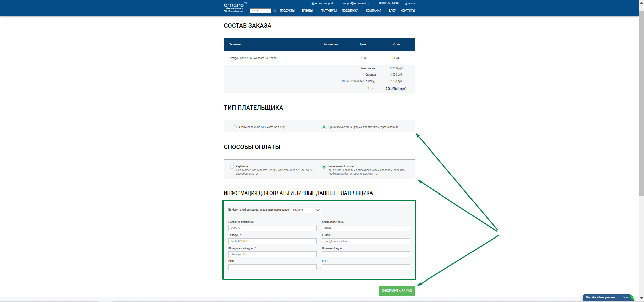Click the emaro SSL logo
The height and width of the screenshot is (302, 644).
pyautogui.click(x=235, y=7)
